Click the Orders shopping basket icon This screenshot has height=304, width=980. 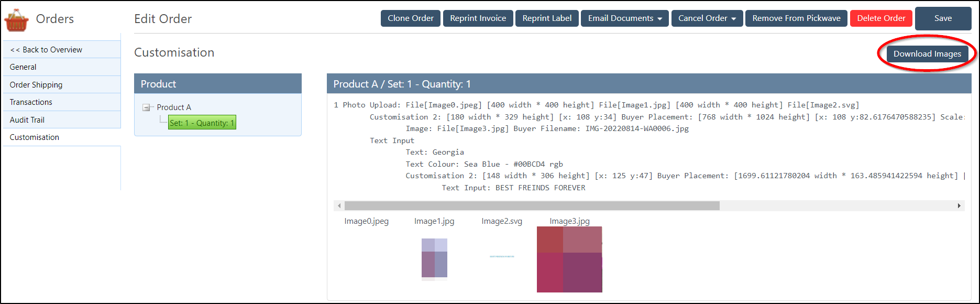tap(16, 20)
